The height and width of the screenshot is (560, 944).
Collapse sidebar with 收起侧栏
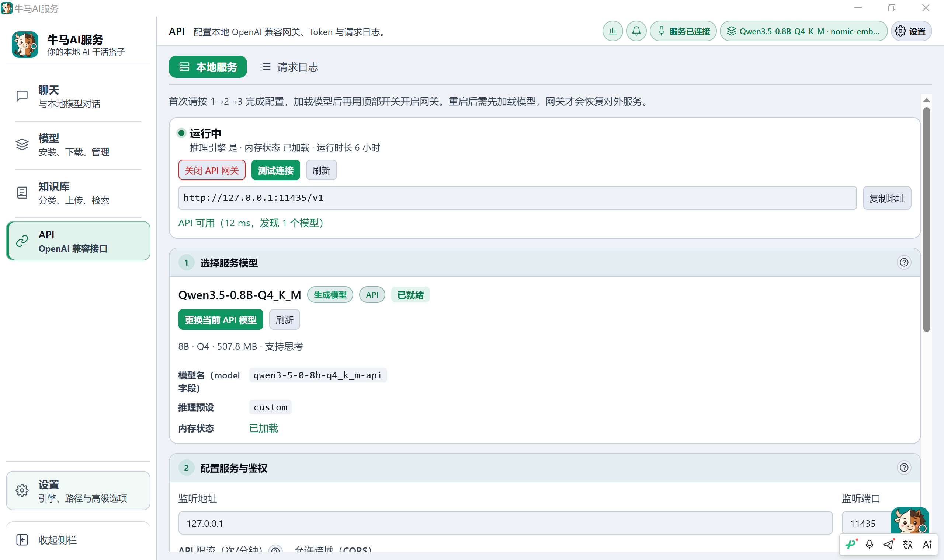coord(78,540)
